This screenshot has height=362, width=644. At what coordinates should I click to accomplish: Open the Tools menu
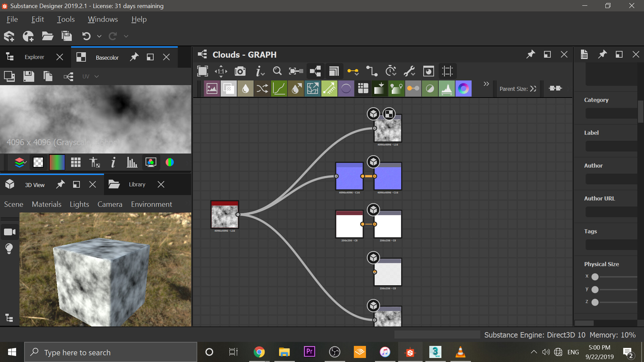tap(66, 19)
